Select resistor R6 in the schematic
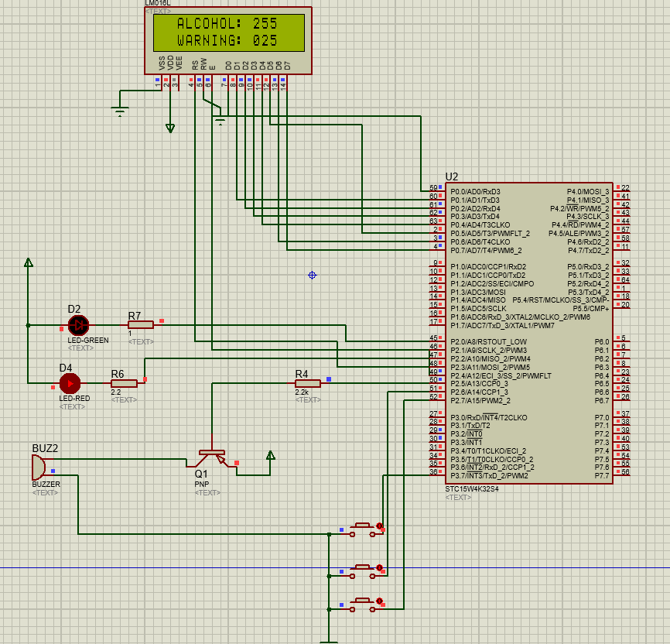Screen dimensions: 670x644 pyautogui.click(x=124, y=384)
